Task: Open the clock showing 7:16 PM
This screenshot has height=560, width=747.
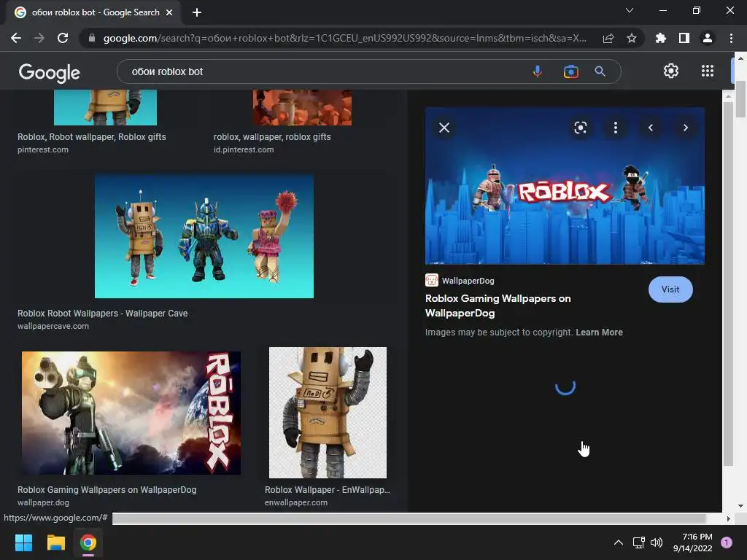Action: point(693,542)
